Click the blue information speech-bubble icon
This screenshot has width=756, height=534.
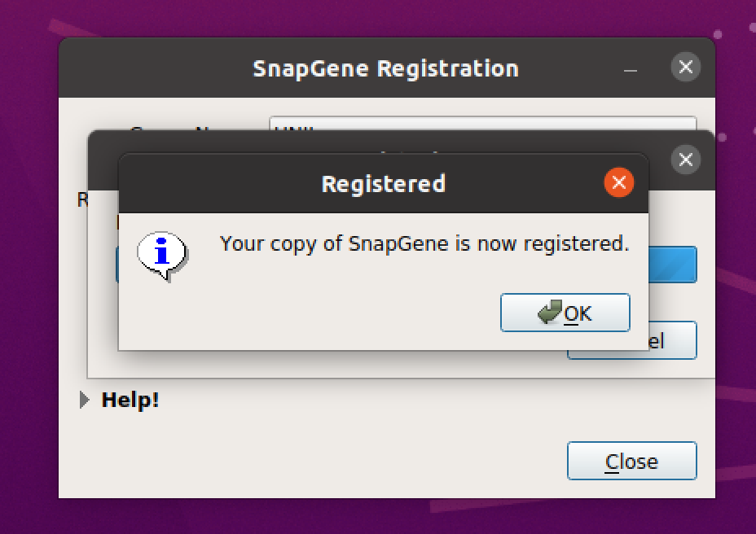[x=162, y=253]
